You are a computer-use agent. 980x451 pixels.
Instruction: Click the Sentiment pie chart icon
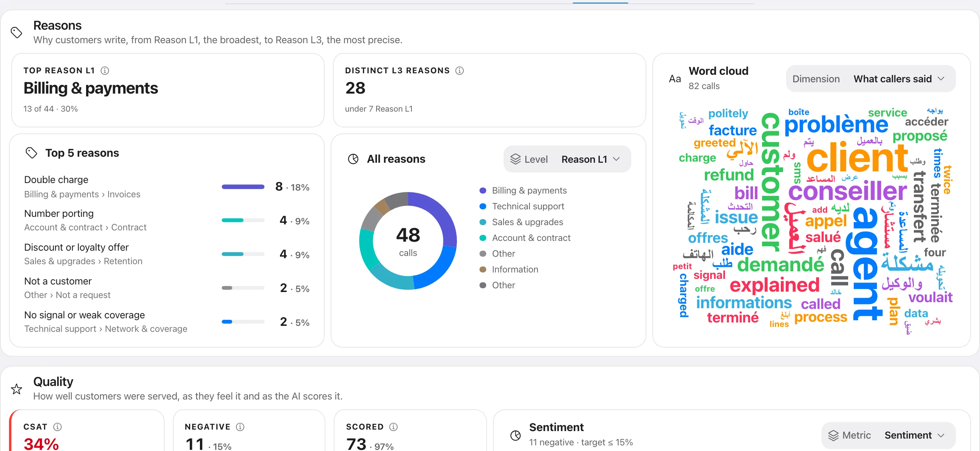516,435
